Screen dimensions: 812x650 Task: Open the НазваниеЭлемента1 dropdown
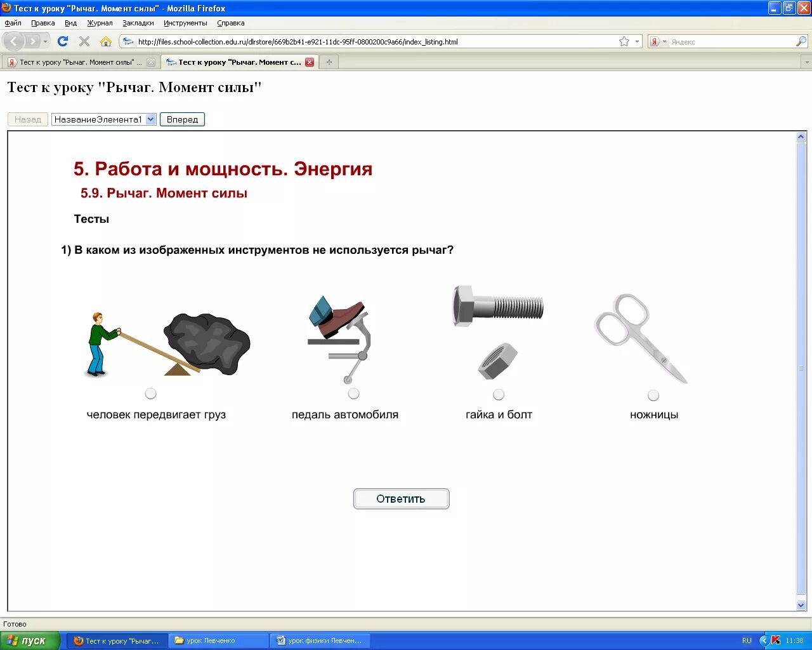coord(104,119)
